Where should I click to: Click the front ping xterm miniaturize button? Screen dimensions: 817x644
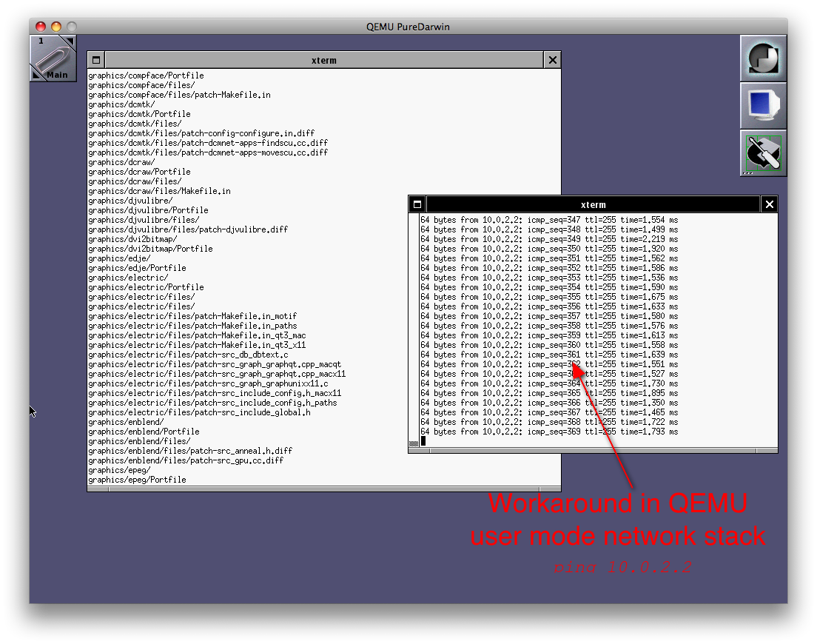pyautogui.click(x=417, y=204)
